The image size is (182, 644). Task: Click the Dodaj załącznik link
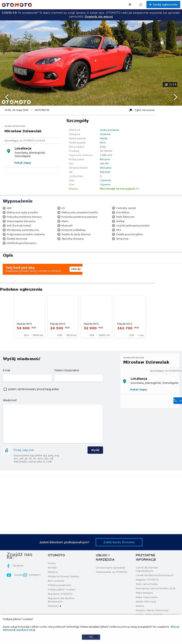click(x=24, y=450)
